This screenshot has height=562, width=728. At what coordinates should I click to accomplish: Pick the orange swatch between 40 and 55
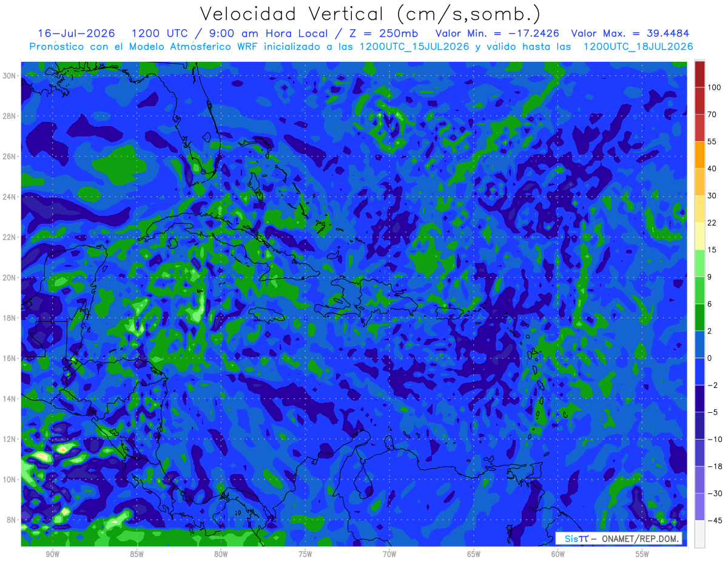coord(699,155)
